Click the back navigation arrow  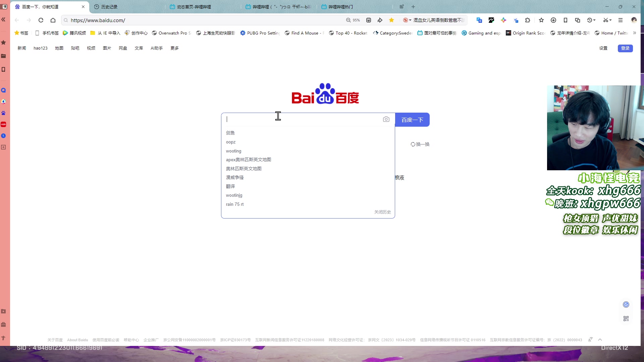point(17,20)
